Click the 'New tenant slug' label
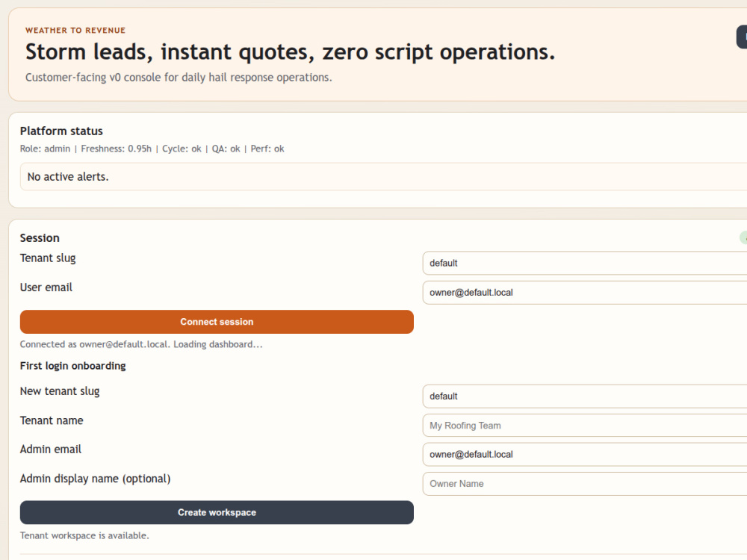Image resolution: width=747 pixels, height=560 pixels. pos(60,391)
